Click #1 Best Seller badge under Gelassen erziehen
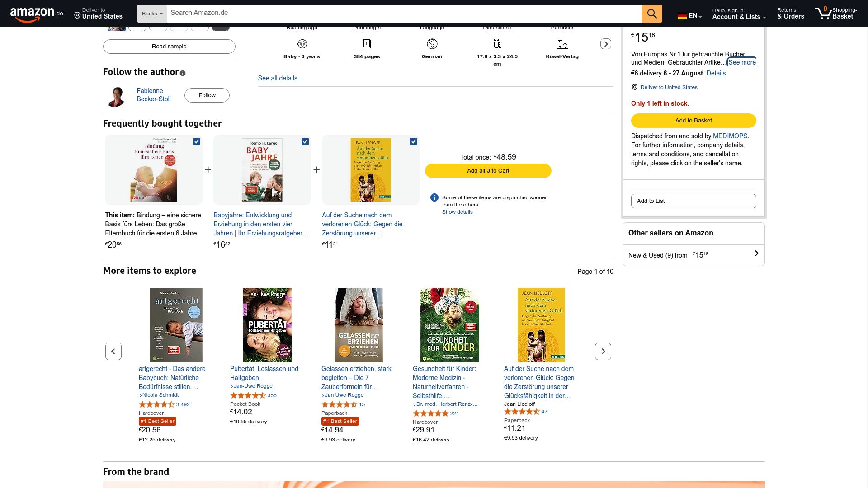The width and height of the screenshot is (868, 488). click(x=340, y=421)
